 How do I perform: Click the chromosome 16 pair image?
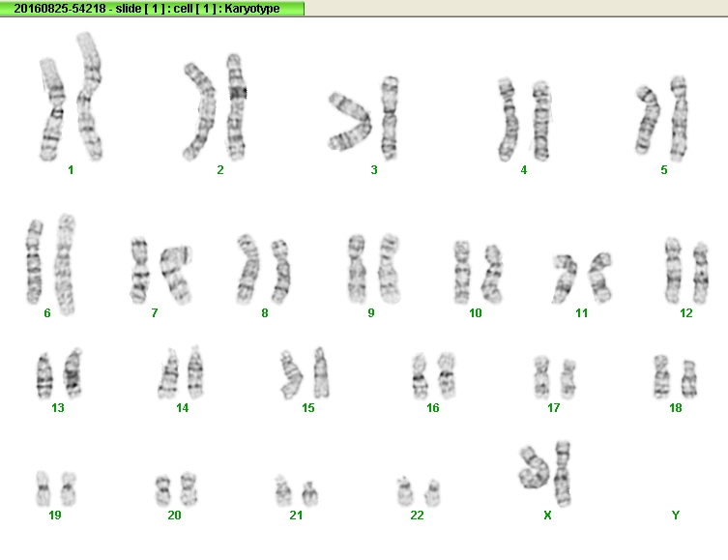(434, 376)
